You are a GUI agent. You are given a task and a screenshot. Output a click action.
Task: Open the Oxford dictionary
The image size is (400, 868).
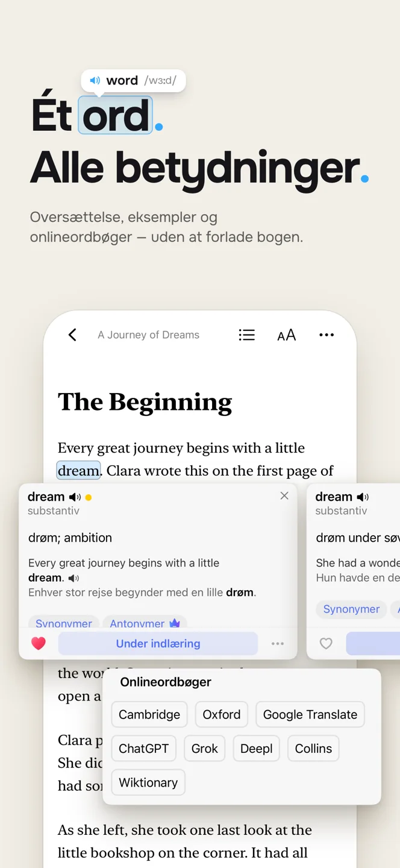coord(222,714)
